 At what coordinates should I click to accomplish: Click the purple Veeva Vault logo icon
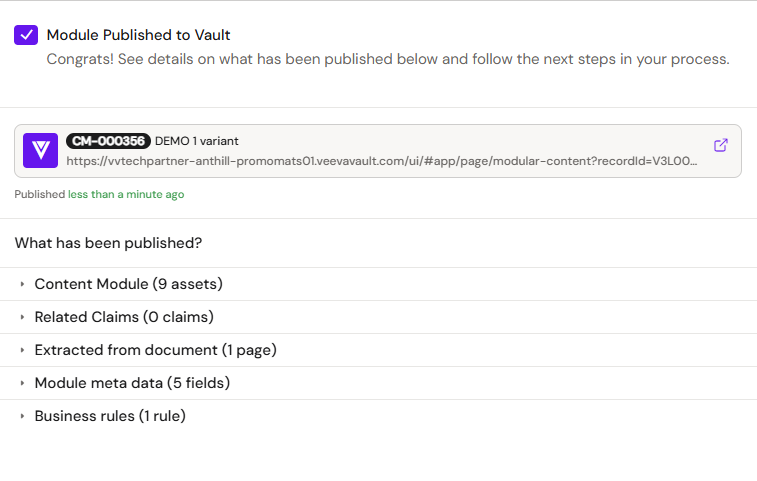pyautogui.click(x=41, y=151)
